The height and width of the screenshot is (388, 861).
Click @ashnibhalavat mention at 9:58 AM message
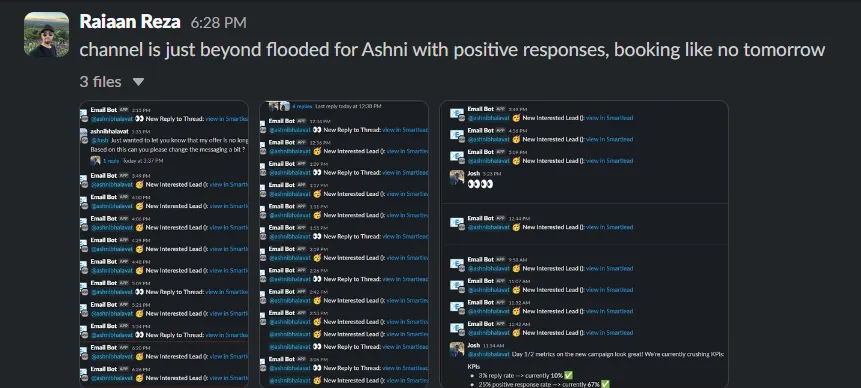click(x=489, y=268)
